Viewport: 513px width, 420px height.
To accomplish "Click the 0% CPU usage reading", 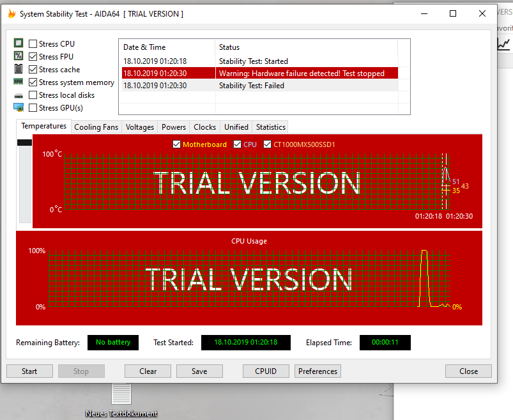I will (x=457, y=307).
